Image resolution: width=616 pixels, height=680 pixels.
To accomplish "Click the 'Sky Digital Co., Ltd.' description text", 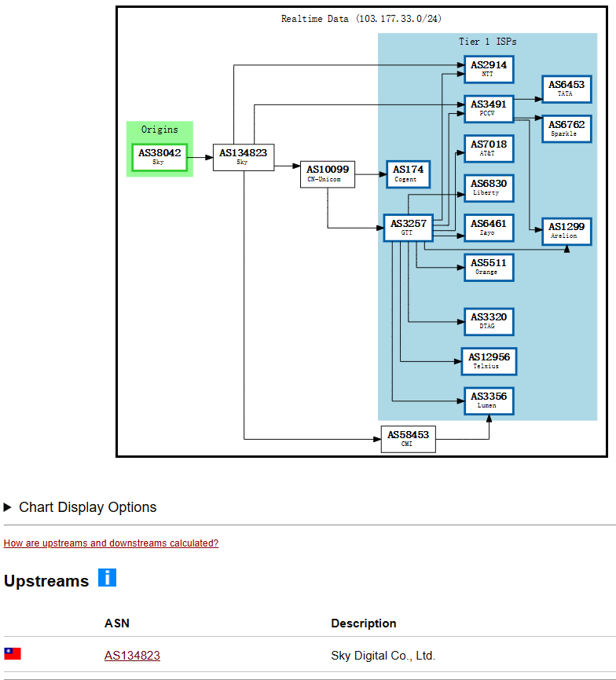I will pos(383,656).
